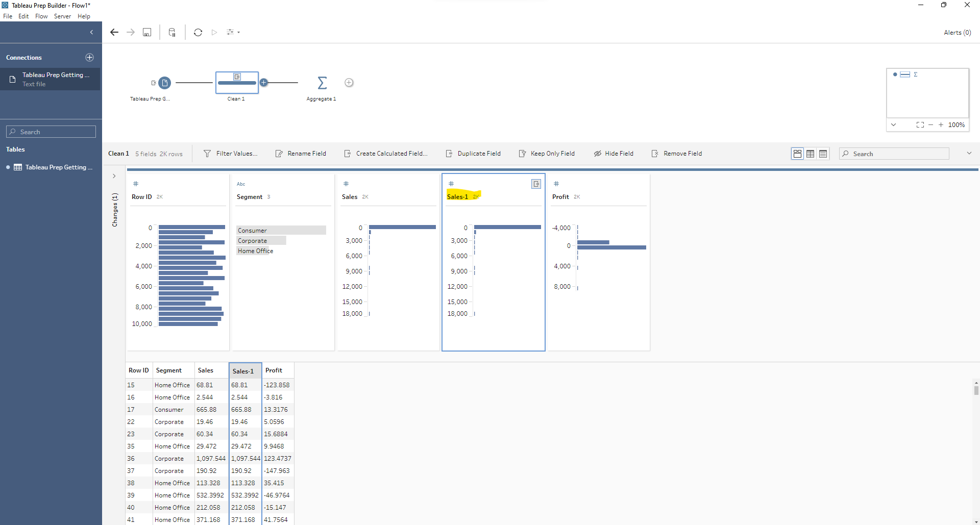980x525 pixels.
Task: Click plus icon after Aggregate 1
Action: (349, 83)
